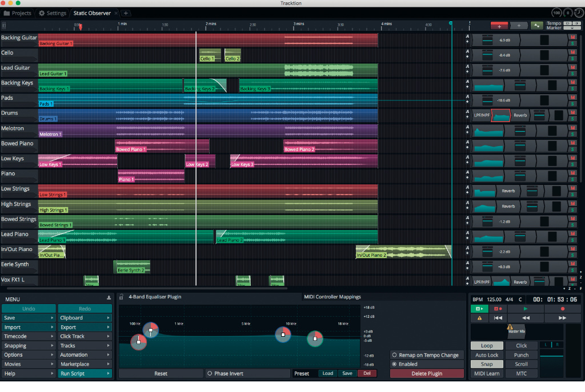Switch to the Settings tab

point(52,13)
